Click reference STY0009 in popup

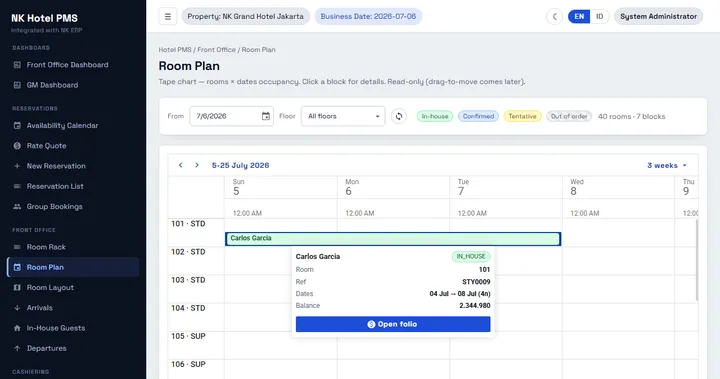(476, 282)
